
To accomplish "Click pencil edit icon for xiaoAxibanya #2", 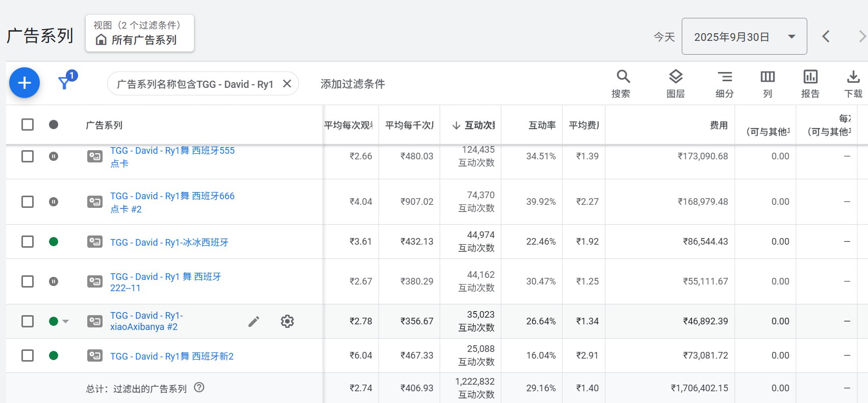I will tap(254, 321).
